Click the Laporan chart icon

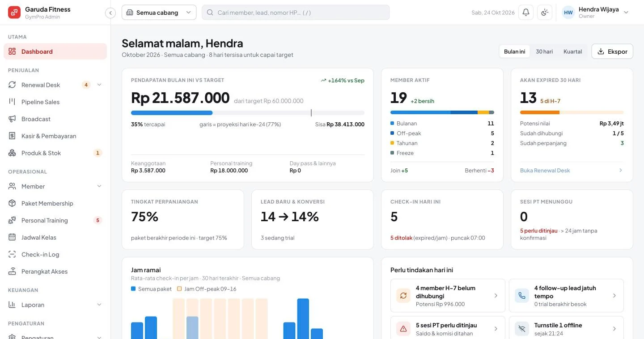pyautogui.click(x=12, y=305)
